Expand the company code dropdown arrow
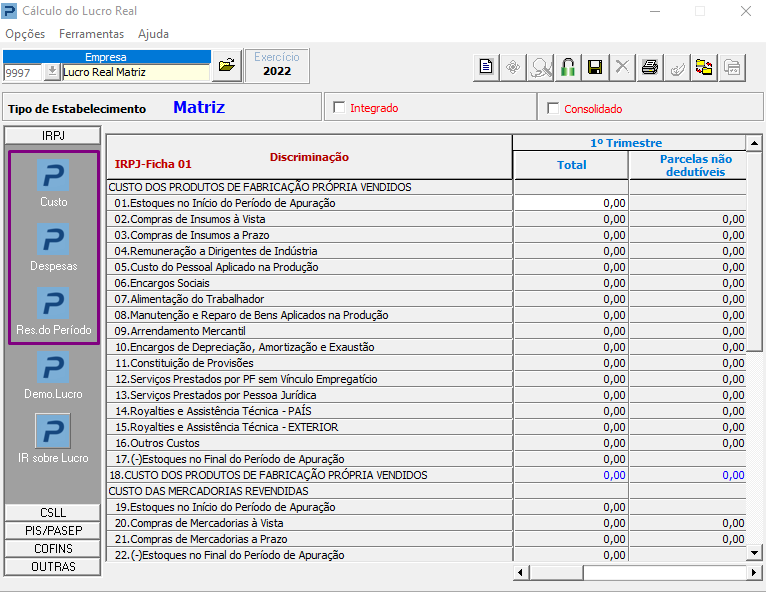The image size is (766, 592). (x=52, y=72)
